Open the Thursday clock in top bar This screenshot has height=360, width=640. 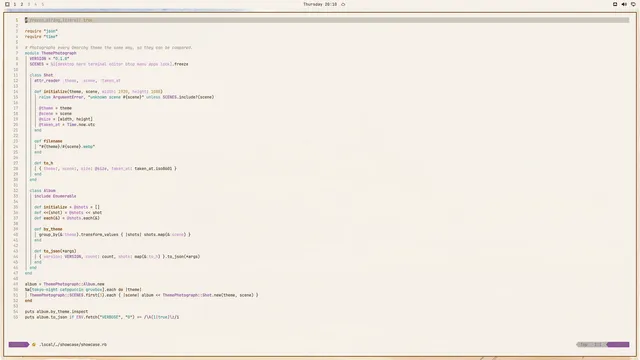[x=320, y=4]
